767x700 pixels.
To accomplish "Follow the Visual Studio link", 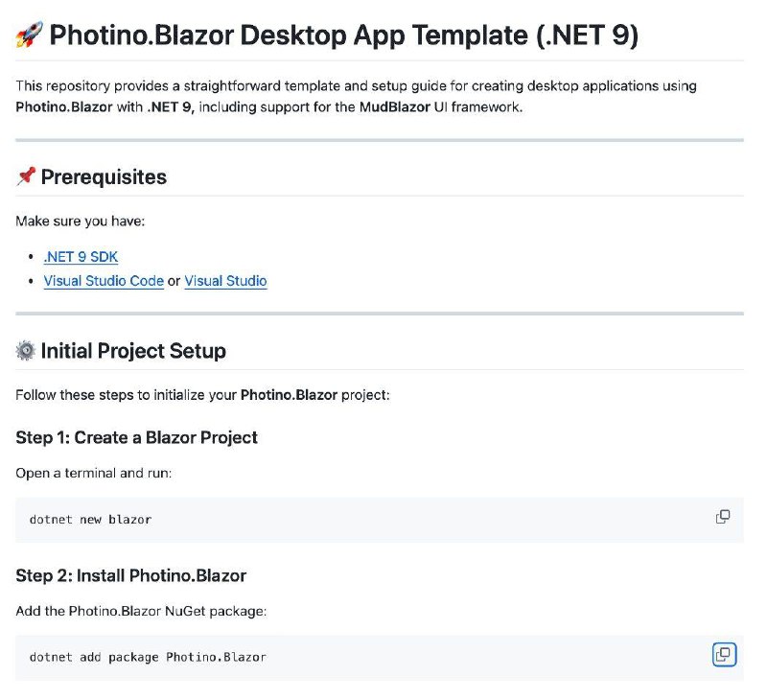I will click(x=225, y=281).
